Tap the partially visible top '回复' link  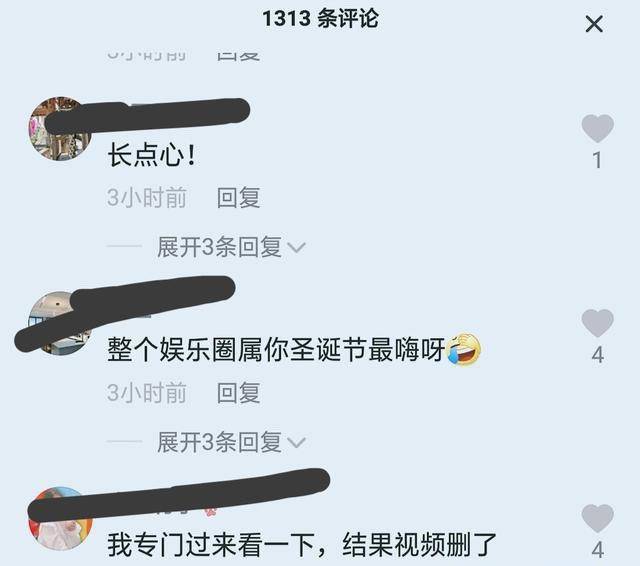[x=238, y=56]
